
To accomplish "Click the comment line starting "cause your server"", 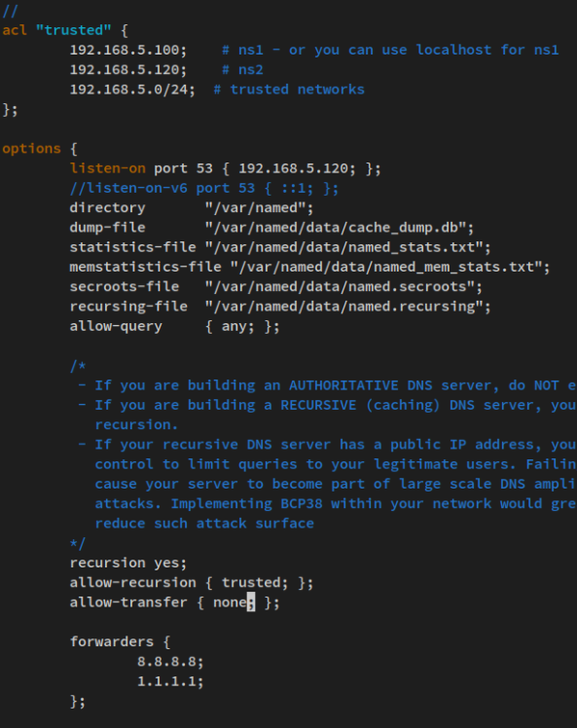I will (336, 484).
